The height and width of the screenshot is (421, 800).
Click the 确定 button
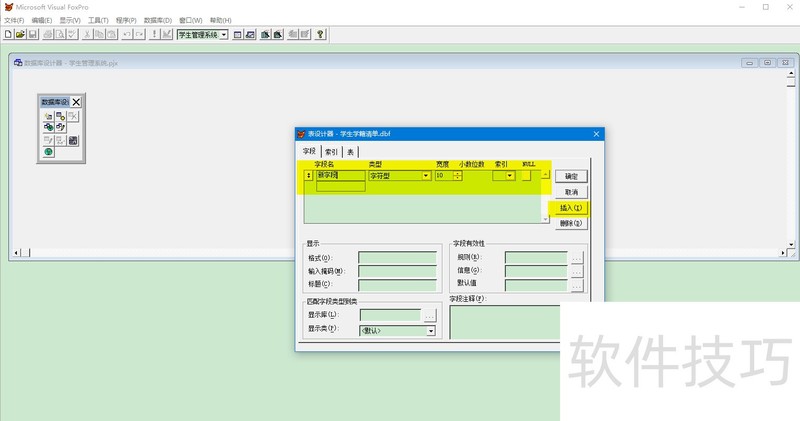coord(571,175)
